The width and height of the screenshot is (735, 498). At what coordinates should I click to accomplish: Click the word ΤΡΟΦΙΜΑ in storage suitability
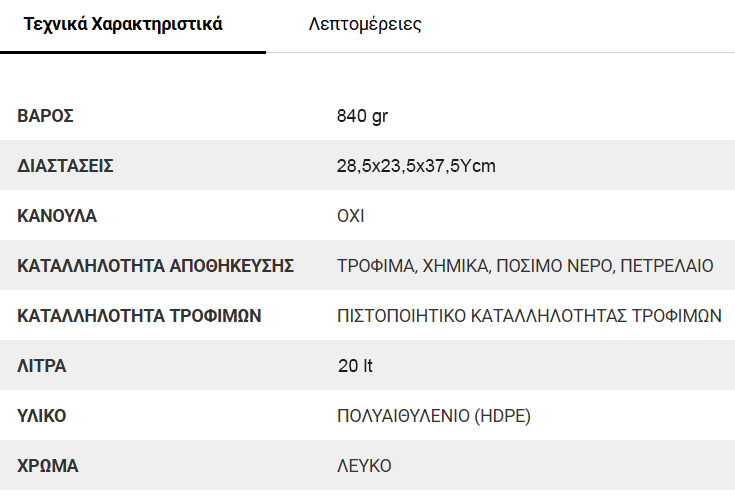376,266
